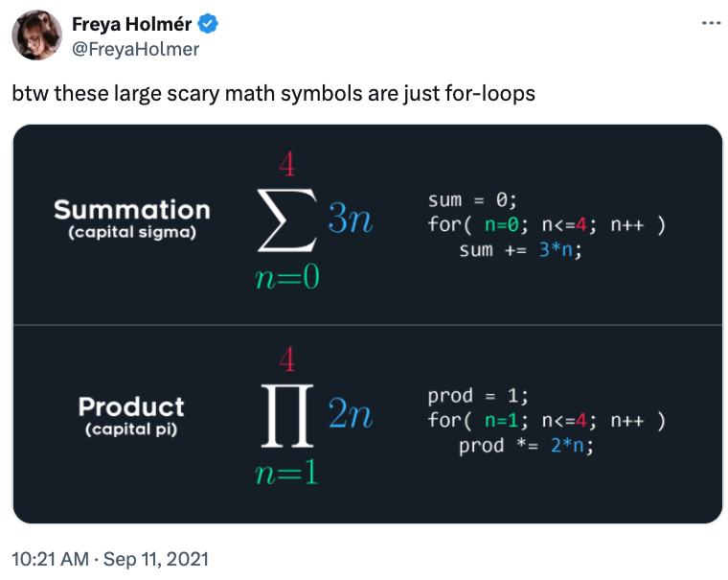
Task: Click the blue 3n expression
Action: coord(350,220)
